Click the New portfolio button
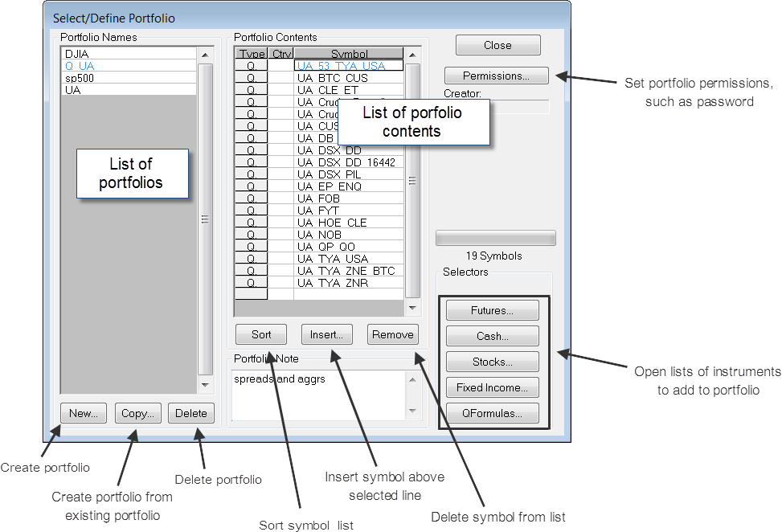Screen dimensions: 782x532 click(x=84, y=413)
